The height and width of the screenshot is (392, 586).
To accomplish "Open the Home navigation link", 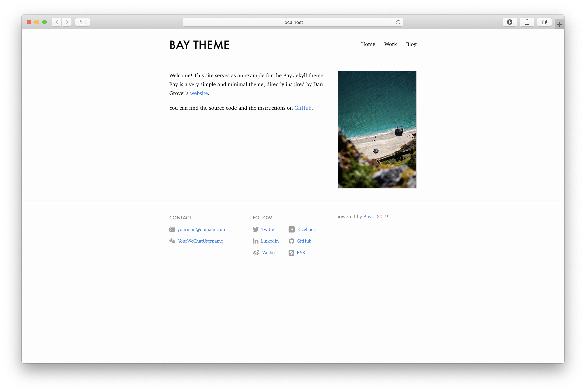I will [x=367, y=44].
